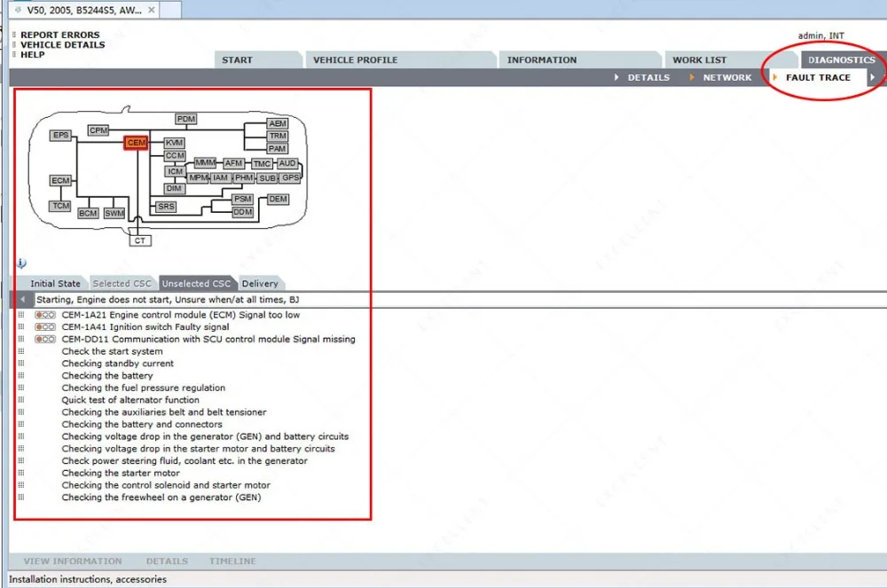Image resolution: width=887 pixels, height=588 pixels.
Task: Open the NETWORK sub-menu
Action: click(x=727, y=77)
